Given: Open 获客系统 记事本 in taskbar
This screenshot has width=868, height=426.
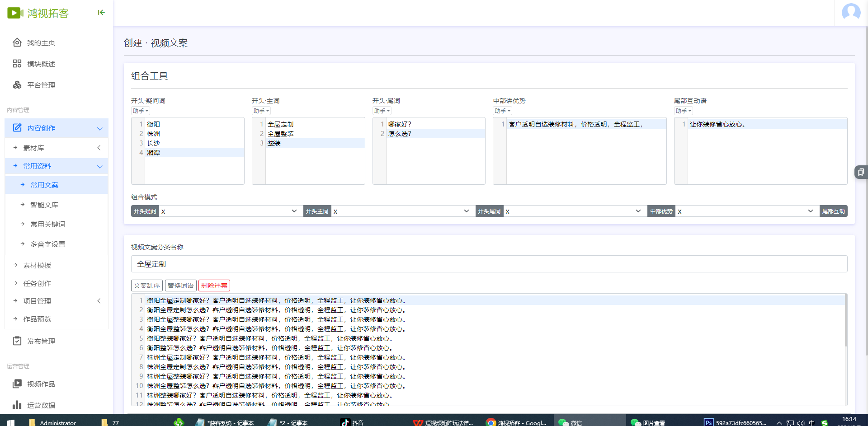Looking at the screenshot, I should pos(225,422).
